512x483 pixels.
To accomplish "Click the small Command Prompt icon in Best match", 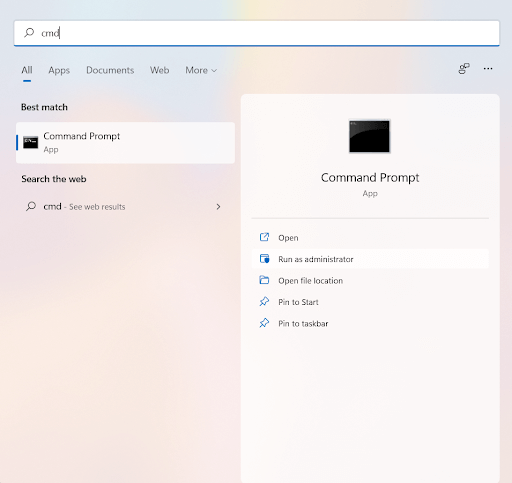I will tap(31, 142).
